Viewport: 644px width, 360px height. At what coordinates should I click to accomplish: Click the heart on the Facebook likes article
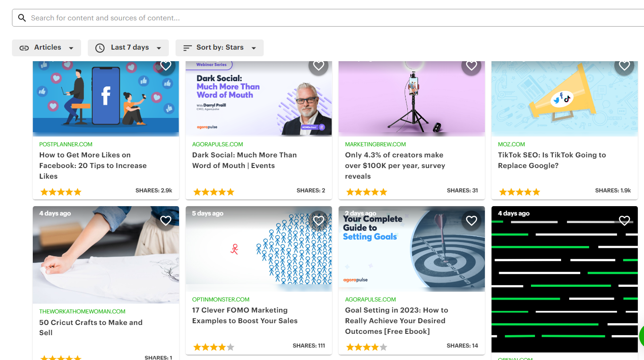(x=166, y=66)
